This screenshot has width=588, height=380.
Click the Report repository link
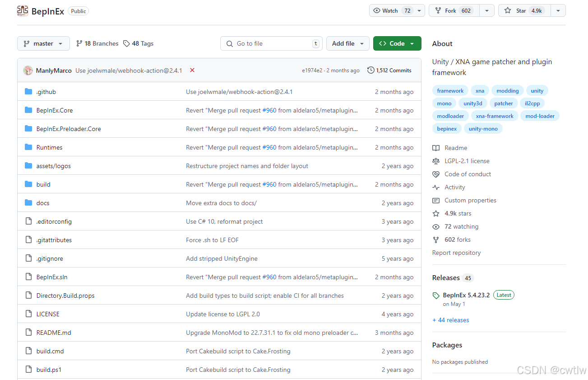click(456, 253)
